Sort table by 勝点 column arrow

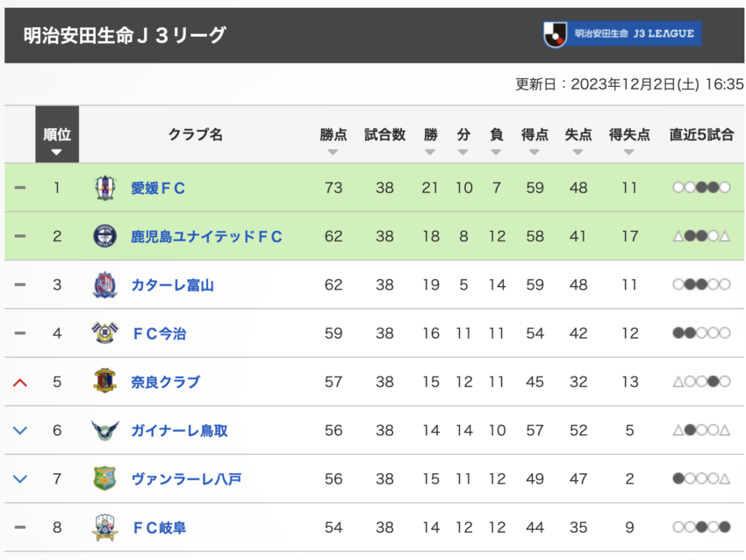tap(333, 152)
